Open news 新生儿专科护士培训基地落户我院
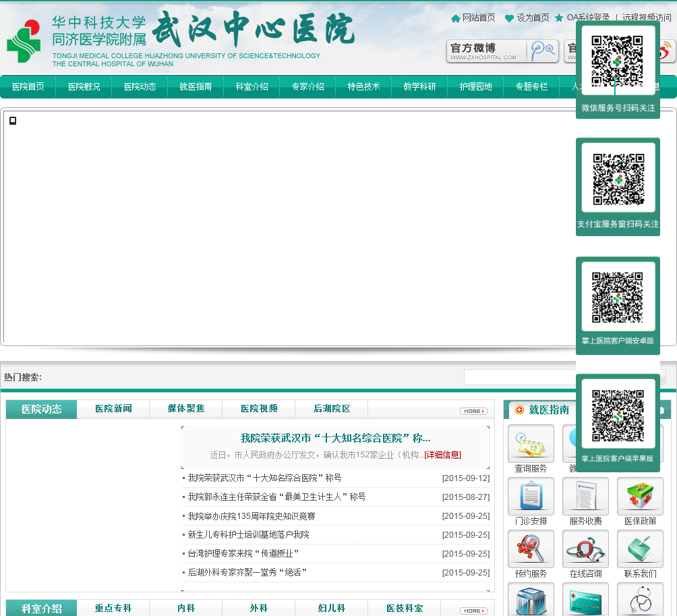Viewport: 677px width, 616px height. tap(249, 535)
